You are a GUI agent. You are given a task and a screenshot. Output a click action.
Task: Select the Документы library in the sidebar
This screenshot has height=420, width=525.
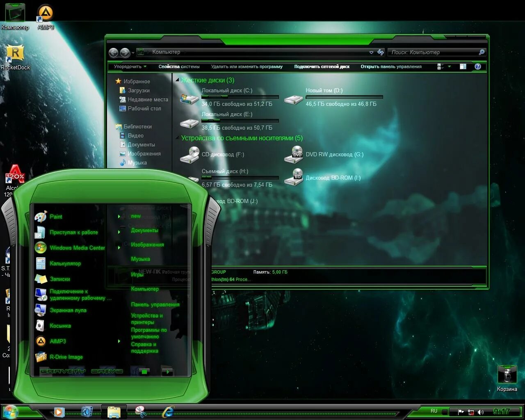tap(137, 144)
